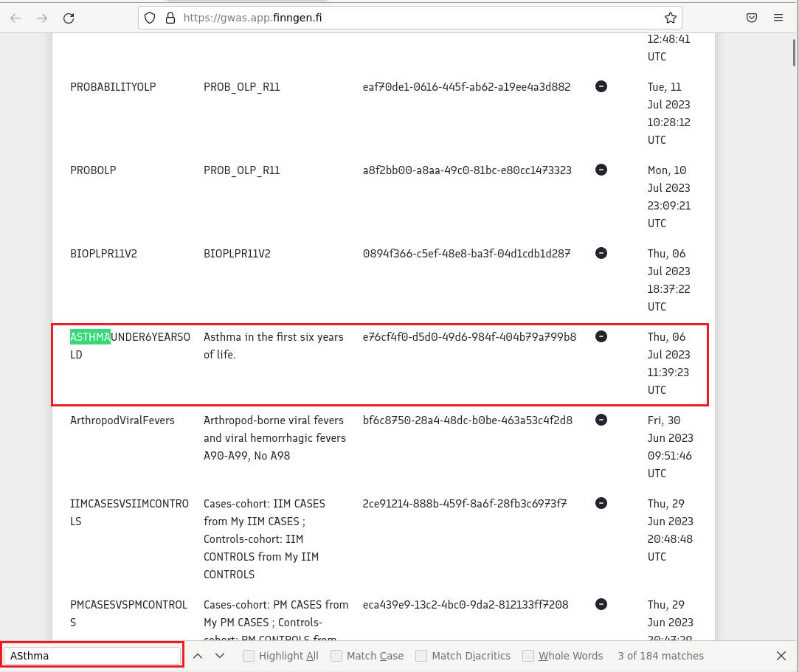The width and height of the screenshot is (799, 672).
Task: Click the ArthropodViralFevers row name
Action: coord(122,420)
